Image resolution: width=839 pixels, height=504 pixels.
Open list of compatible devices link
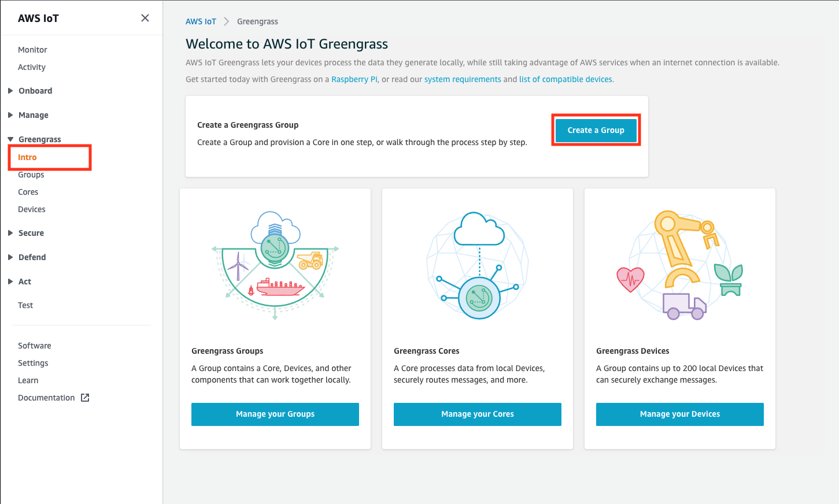(x=566, y=79)
